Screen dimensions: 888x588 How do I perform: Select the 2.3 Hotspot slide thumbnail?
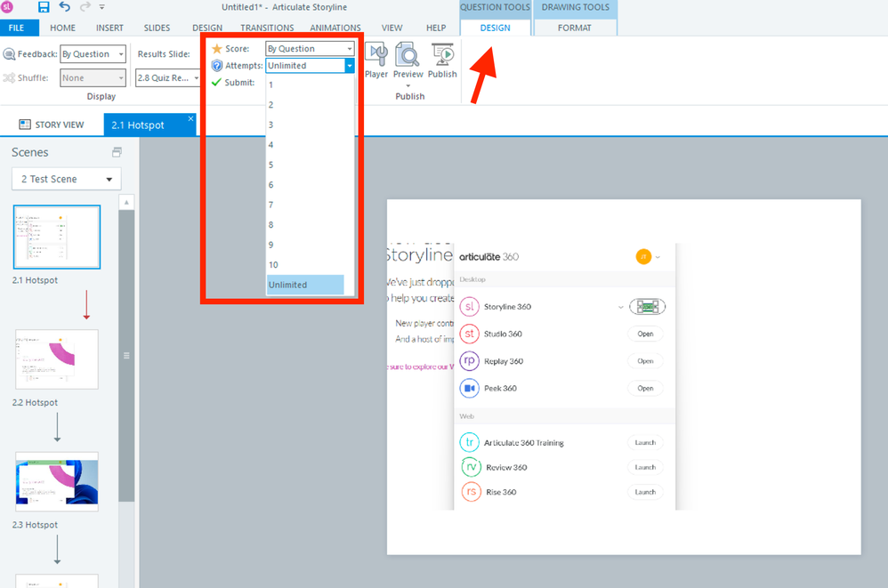pyautogui.click(x=57, y=481)
